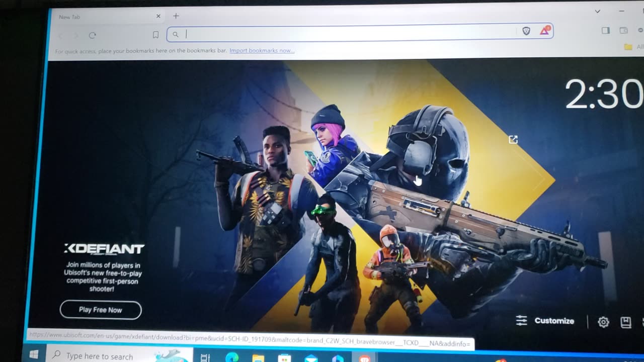Viewport: 644px width, 362px height.
Task: Open the Windows Start menu
Action: coord(34,355)
